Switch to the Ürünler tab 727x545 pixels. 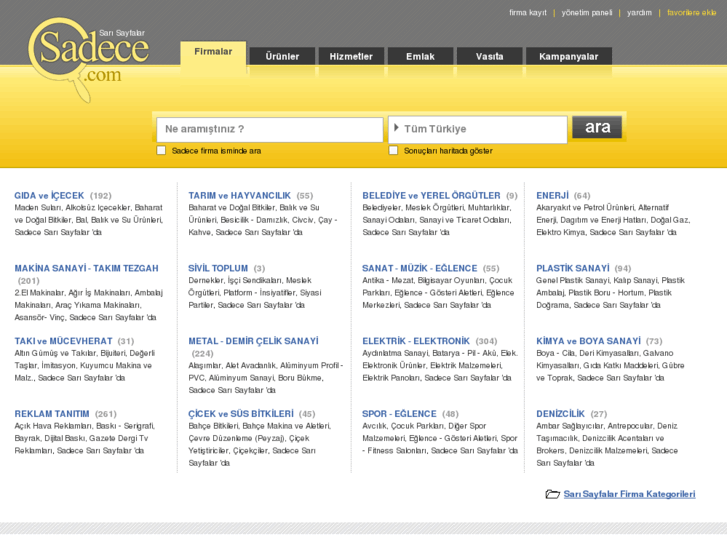[x=282, y=57]
